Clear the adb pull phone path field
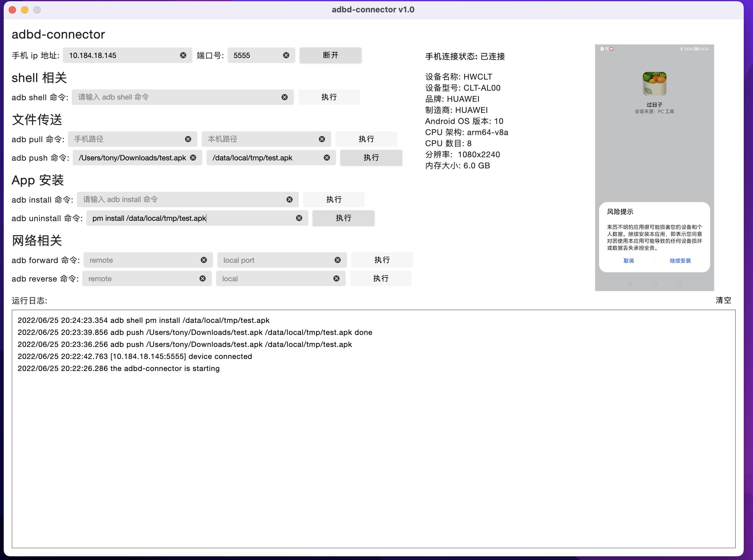This screenshot has width=753, height=560. [x=188, y=139]
